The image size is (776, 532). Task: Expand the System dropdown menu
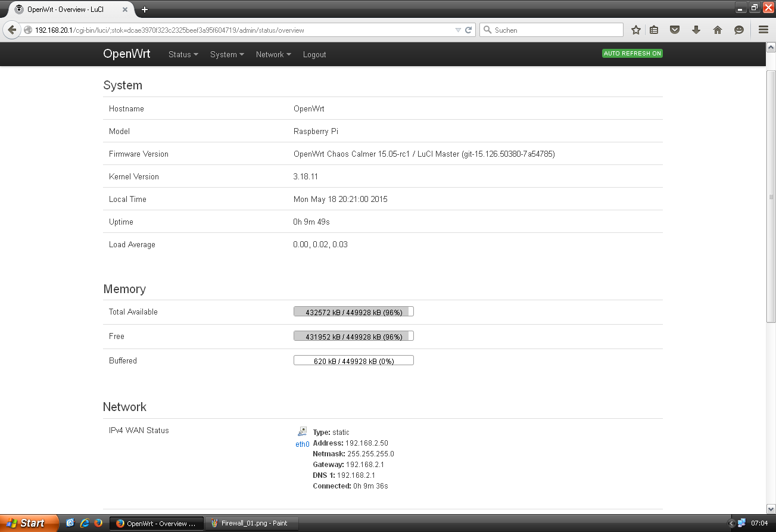point(227,54)
